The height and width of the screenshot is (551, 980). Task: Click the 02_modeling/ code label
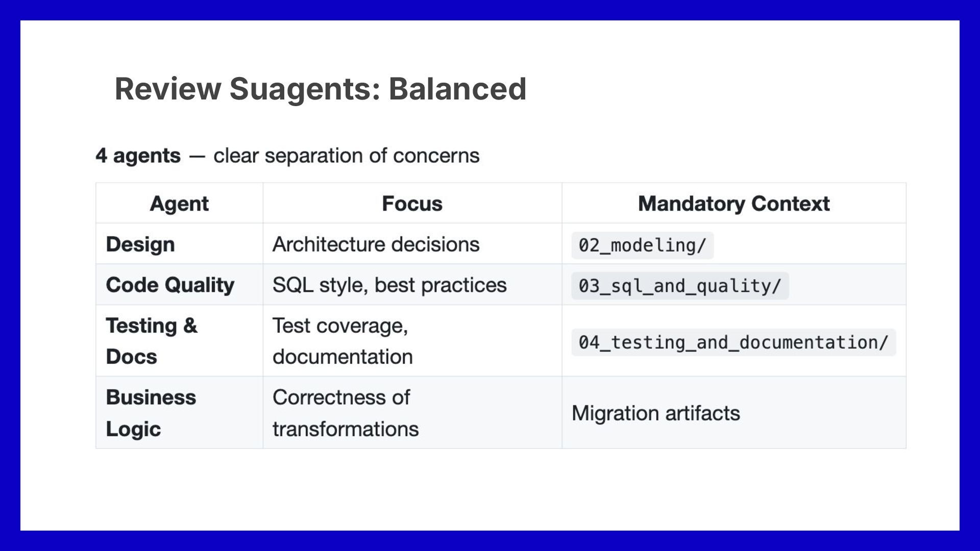pos(642,245)
